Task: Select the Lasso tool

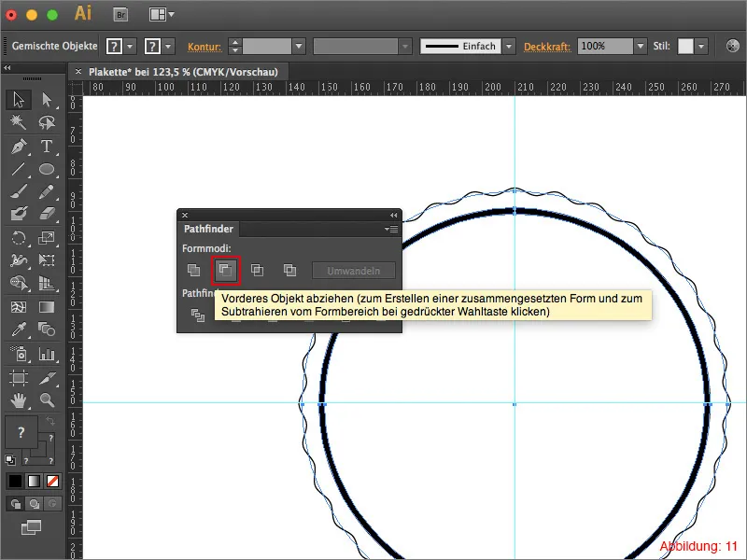Action: (x=46, y=122)
